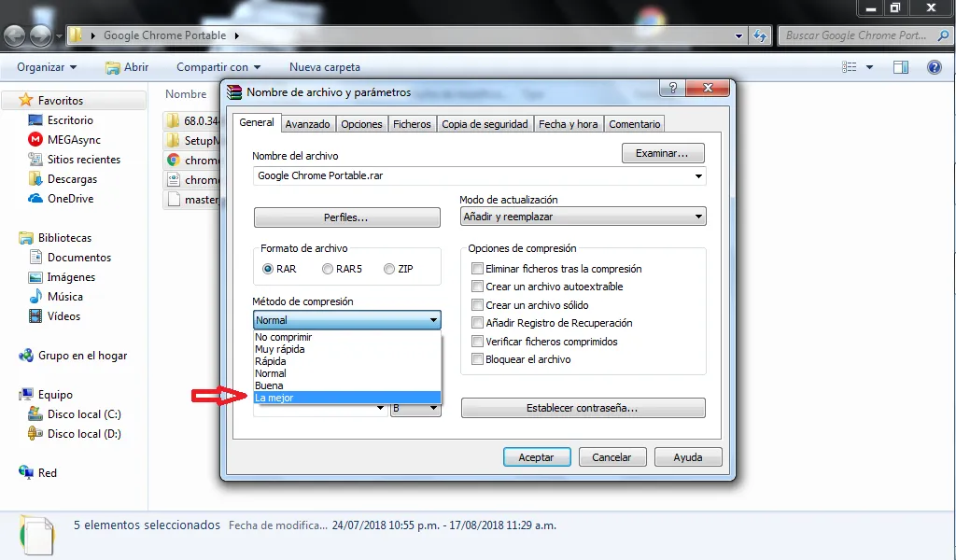Click the Favoritos star icon
This screenshot has height=560, width=956.
pyautogui.click(x=25, y=100)
